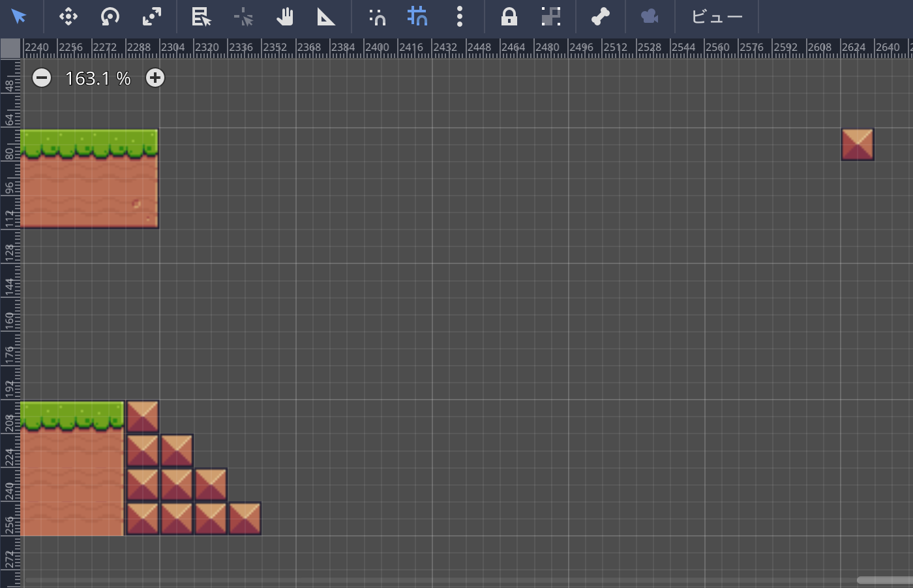Toggle smart snap magnet with dots
Screen dimensions: 913x588
(x=377, y=16)
